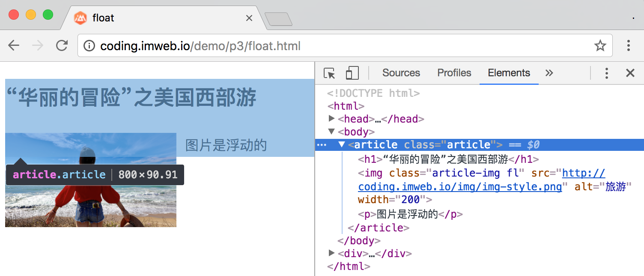Click the paragraph 图片是浮动的
Image resolution: width=644 pixels, height=276 pixels.
(x=226, y=145)
